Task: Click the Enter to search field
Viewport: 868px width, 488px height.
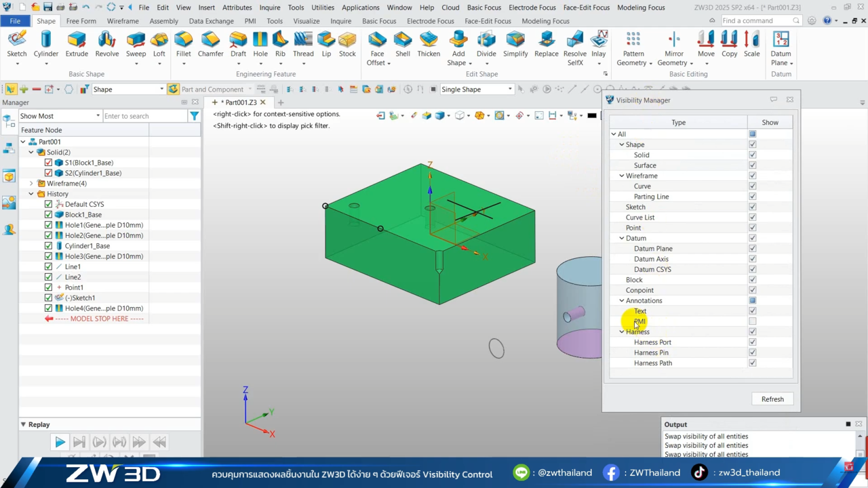Action: (x=144, y=116)
